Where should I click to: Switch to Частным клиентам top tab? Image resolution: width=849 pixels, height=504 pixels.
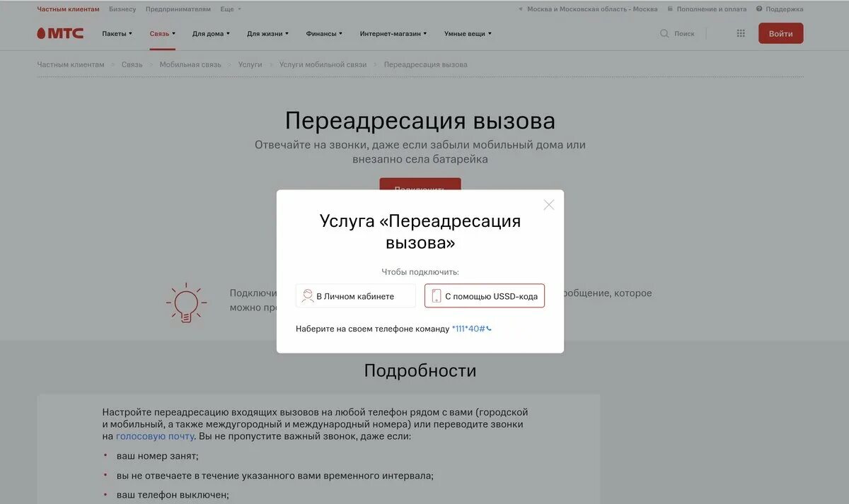[x=68, y=9]
